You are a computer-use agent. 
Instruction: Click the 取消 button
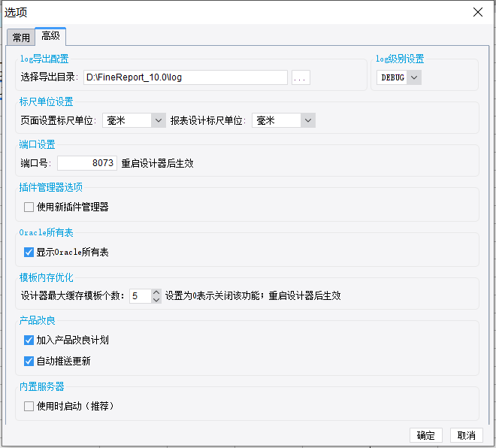467,435
